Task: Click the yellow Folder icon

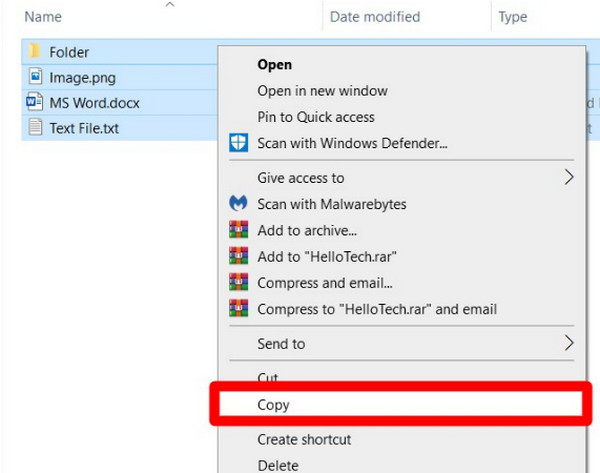Action: (x=35, y=51)
